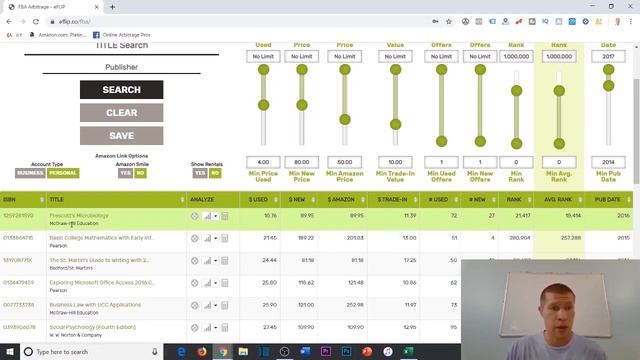
Task: Select YES under Amazon Smile
Action: tap(125, 173)
